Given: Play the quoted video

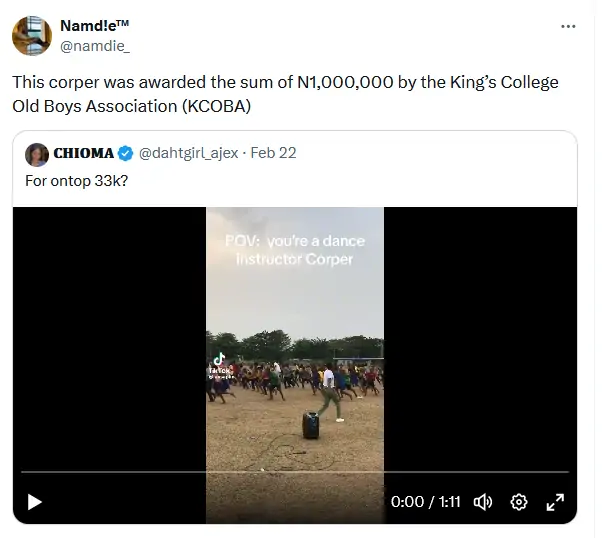Looking at the screenshot, I should [35, 502].
